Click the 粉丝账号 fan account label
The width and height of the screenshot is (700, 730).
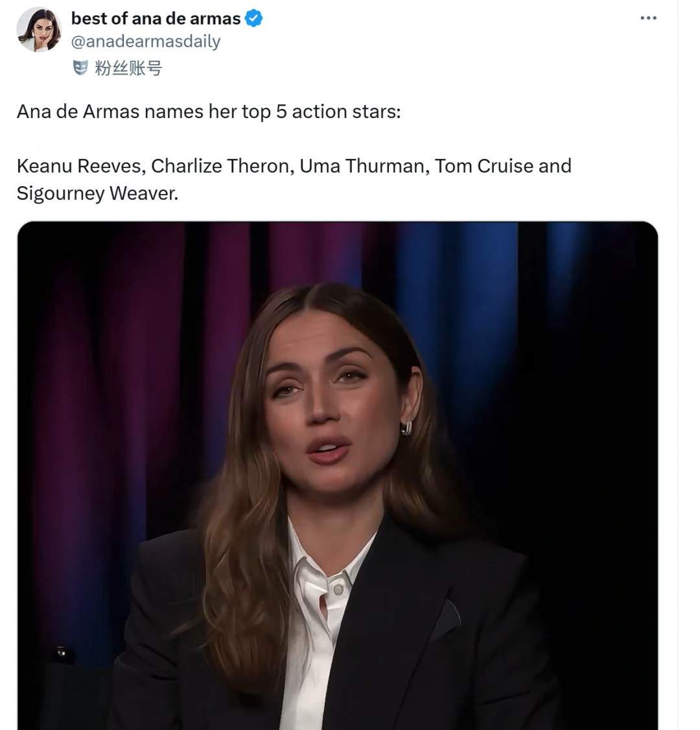(128, 67)
